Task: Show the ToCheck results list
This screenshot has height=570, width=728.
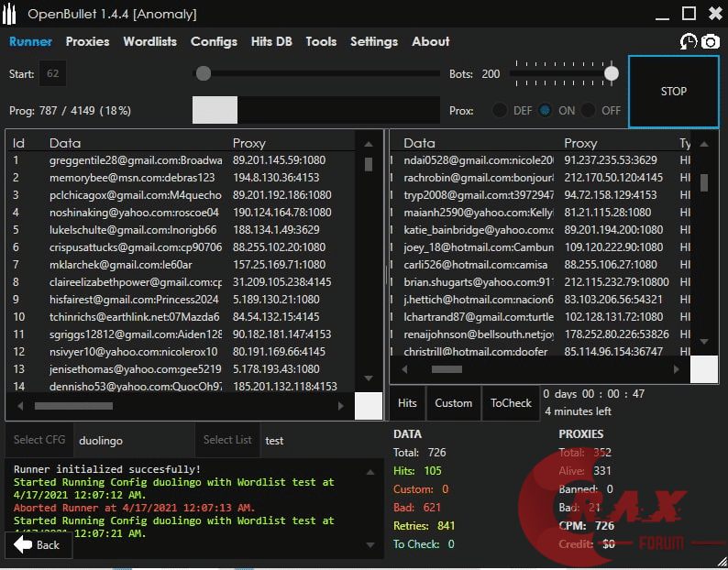Action: [x=511, y=403]
